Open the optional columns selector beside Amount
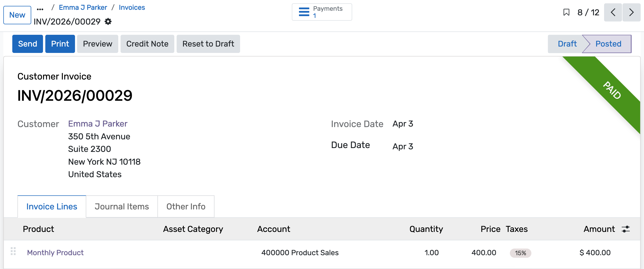 pos(625,229)
